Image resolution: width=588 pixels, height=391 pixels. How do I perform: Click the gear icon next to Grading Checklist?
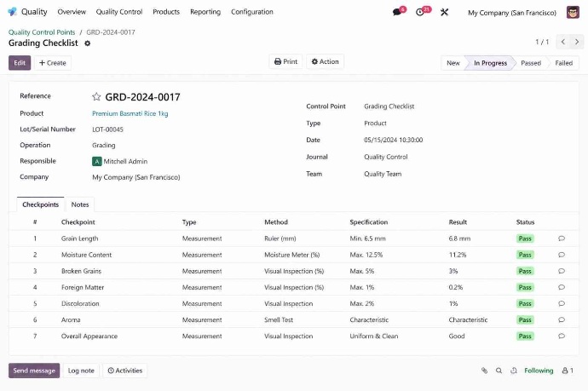coord(88,43)
